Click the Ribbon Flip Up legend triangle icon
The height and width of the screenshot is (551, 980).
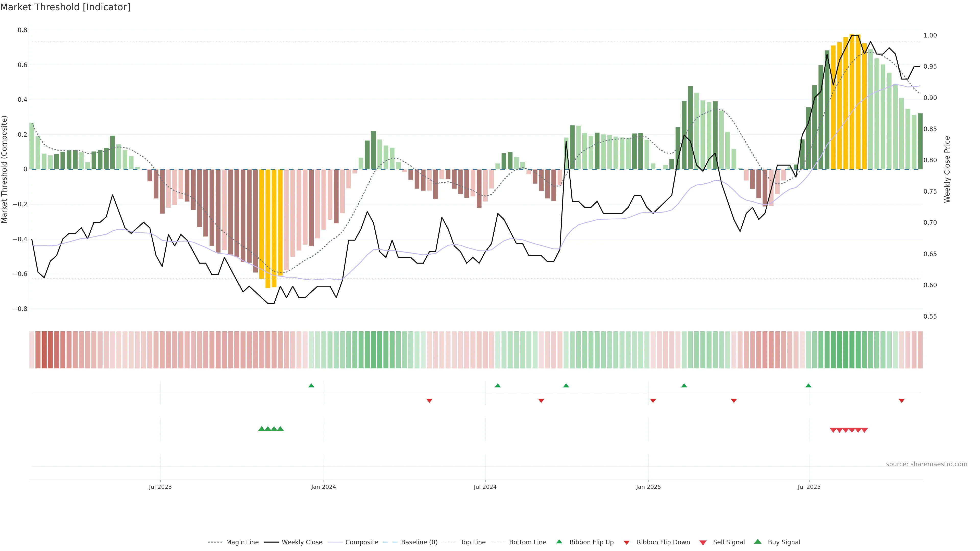559,542
